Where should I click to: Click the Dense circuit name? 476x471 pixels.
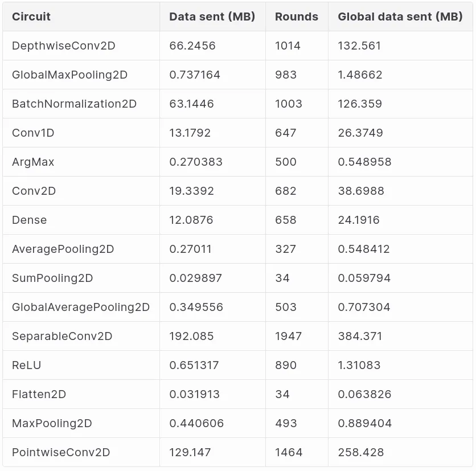pos(30,220)
